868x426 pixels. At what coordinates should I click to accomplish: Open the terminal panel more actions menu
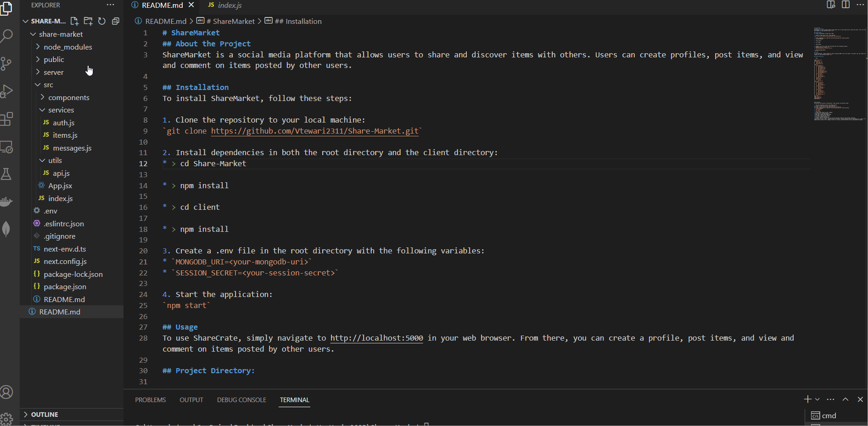[830, 399]
